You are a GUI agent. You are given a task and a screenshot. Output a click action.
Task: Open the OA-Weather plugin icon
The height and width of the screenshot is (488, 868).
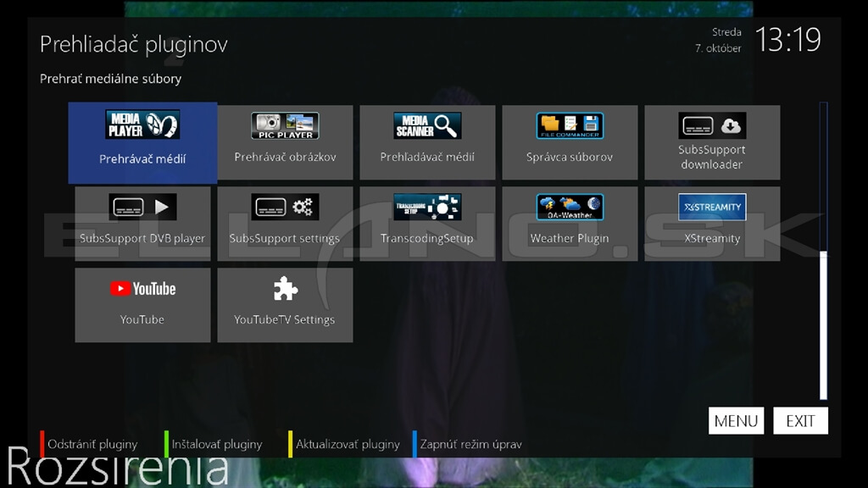(570, 207)
